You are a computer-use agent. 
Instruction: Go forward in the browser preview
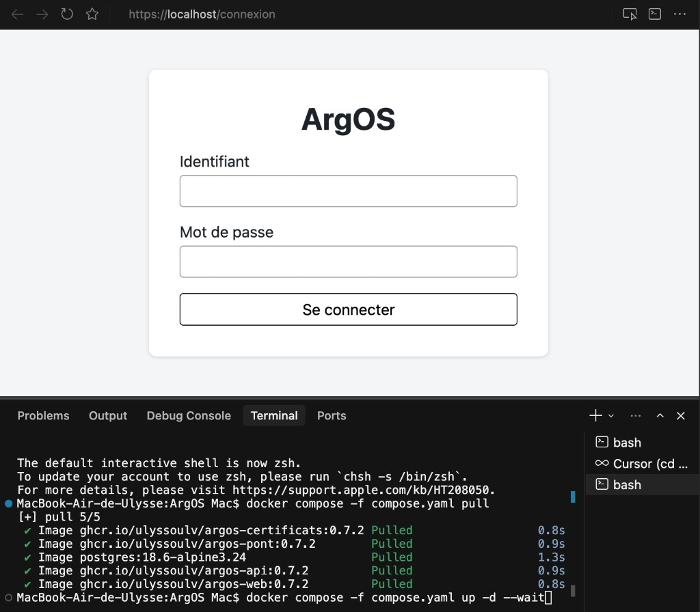coord(42,14)
